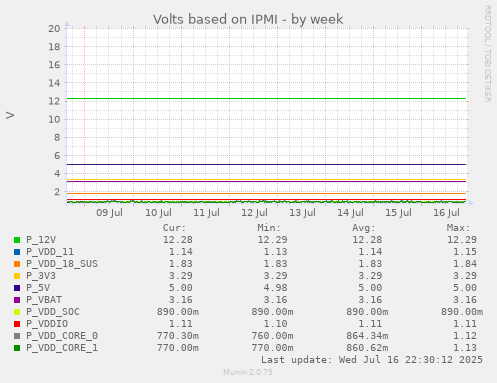Select the P_12V legend label
This screenshot has height=383, width=497.
41,240
